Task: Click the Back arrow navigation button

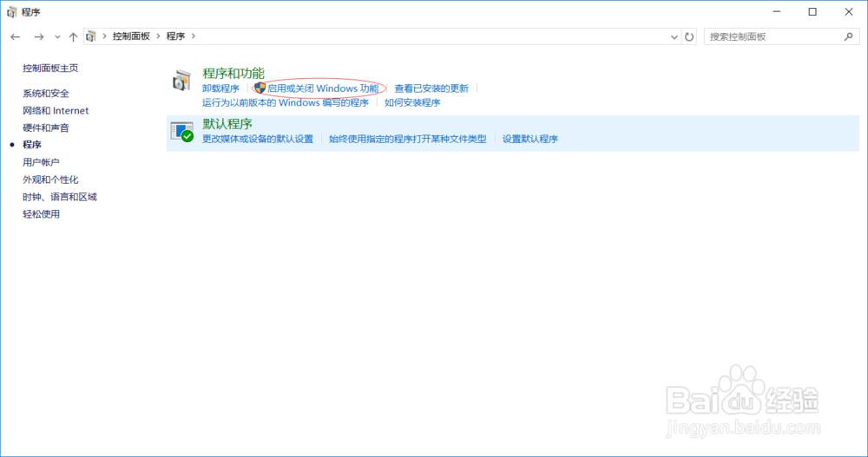Action: click(15, 36)
